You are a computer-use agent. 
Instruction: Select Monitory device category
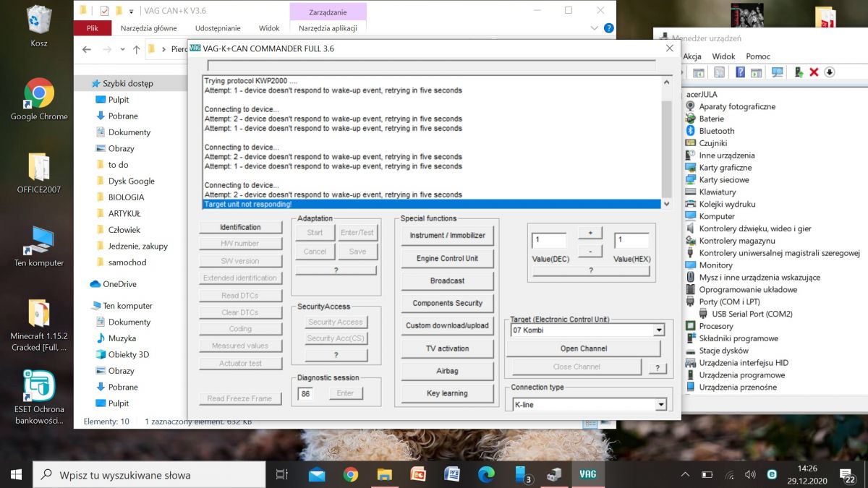point(715,265)
